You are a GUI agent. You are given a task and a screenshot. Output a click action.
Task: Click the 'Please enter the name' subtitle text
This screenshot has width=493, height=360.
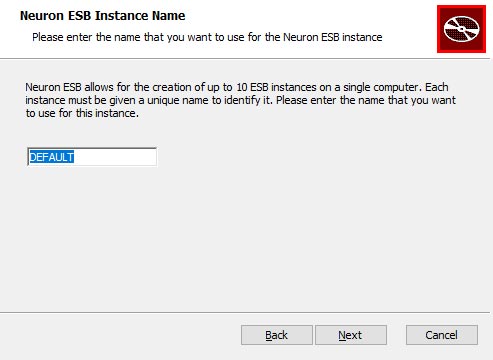207,37
